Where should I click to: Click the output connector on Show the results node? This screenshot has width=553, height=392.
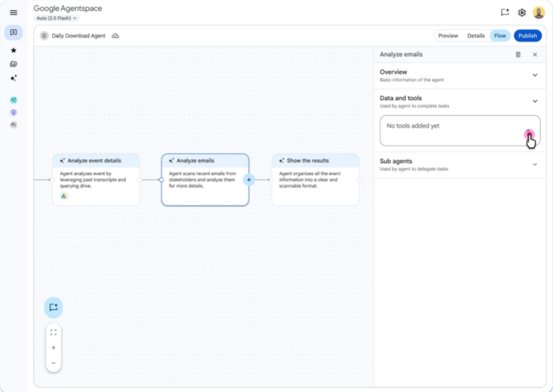pyautogui.click(x=359, y=179)
